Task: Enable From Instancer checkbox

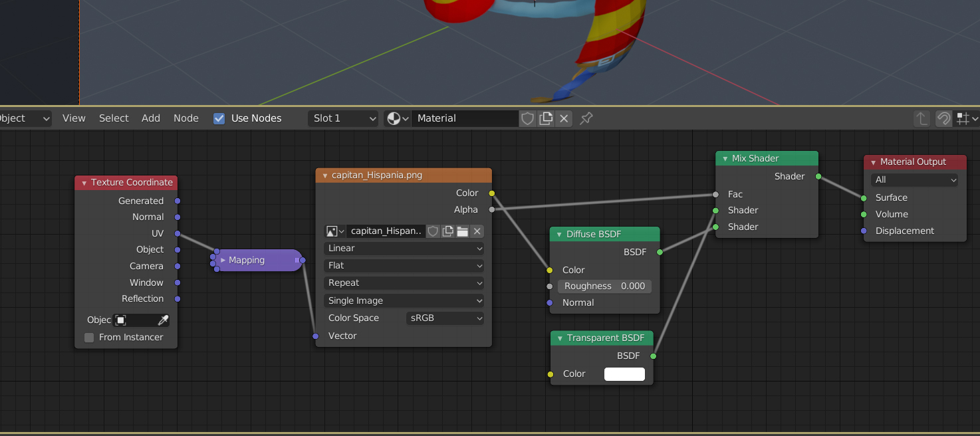Action: [x=89, y=338]
